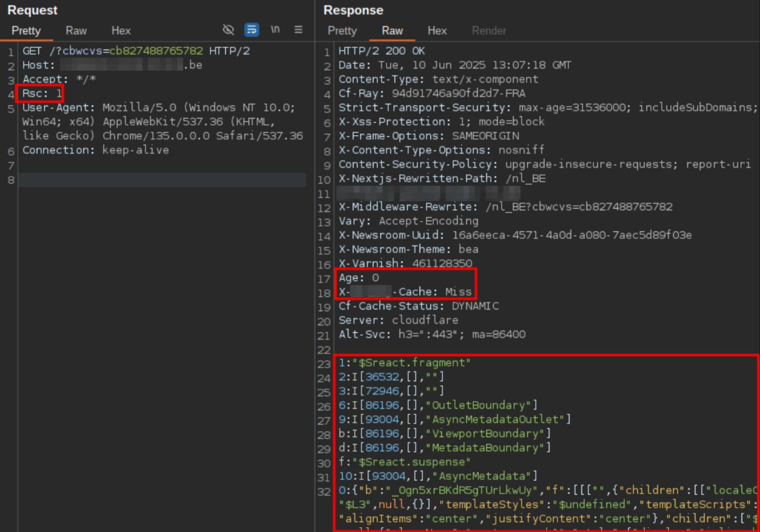
Task: Click 'X-Nextjs-Rewritten-Path: /nl_BE' header
Action: point(442,179)
